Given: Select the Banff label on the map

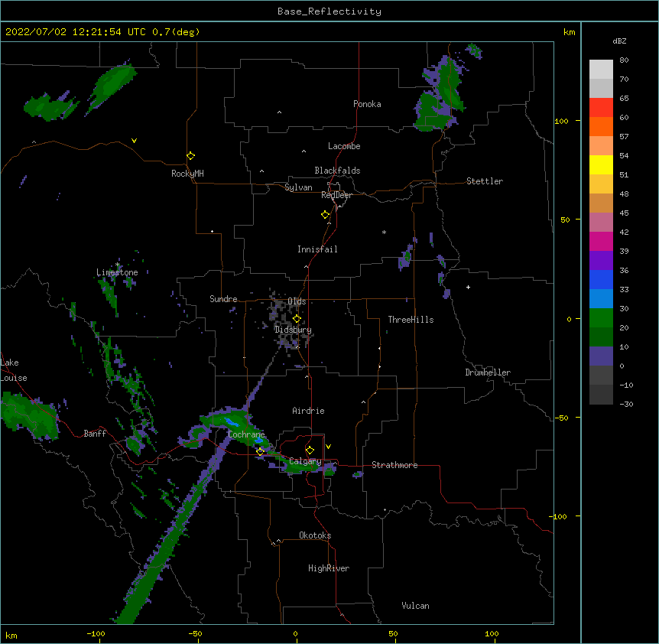Looking at the screenshot, I should coord(95,434).
